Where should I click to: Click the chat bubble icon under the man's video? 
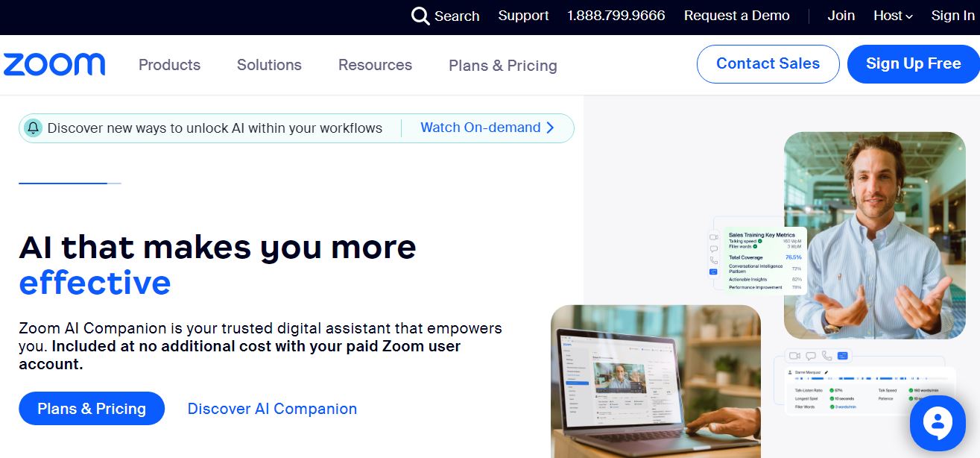(x=810, y=356)
